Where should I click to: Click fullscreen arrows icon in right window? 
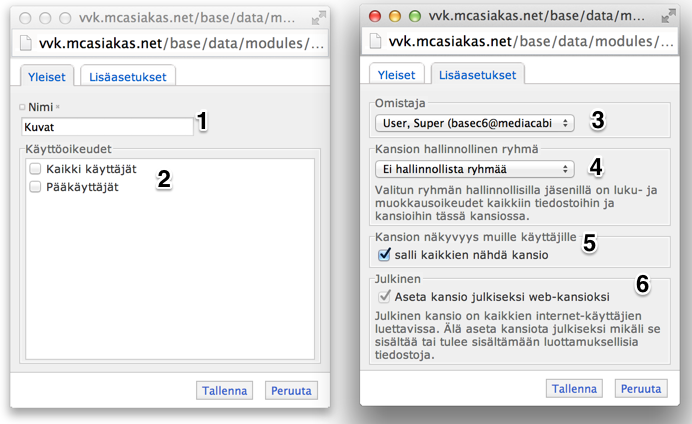(x=668, y=16)
